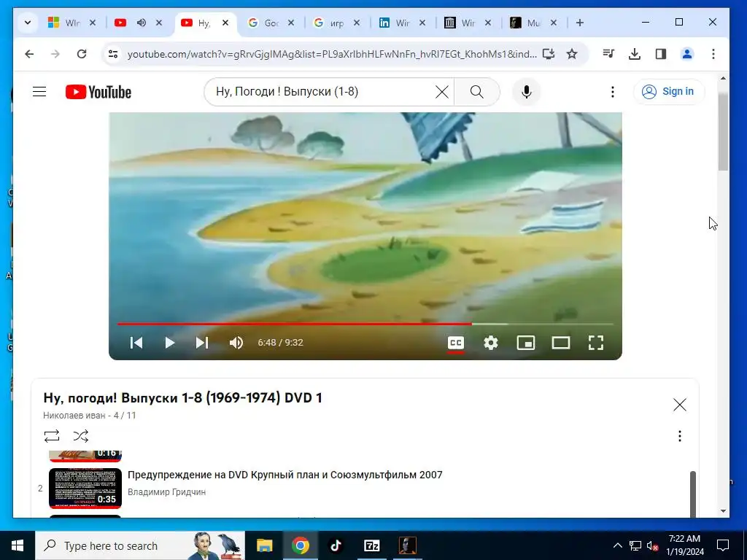Go forward in Chrome
747x560 pixels.
click(x=55, y=54)
